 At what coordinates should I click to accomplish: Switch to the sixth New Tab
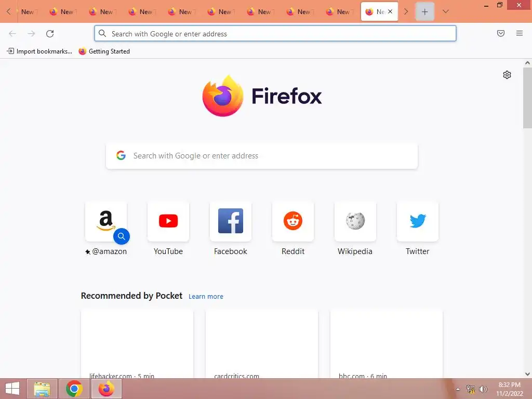pos(221,12)
